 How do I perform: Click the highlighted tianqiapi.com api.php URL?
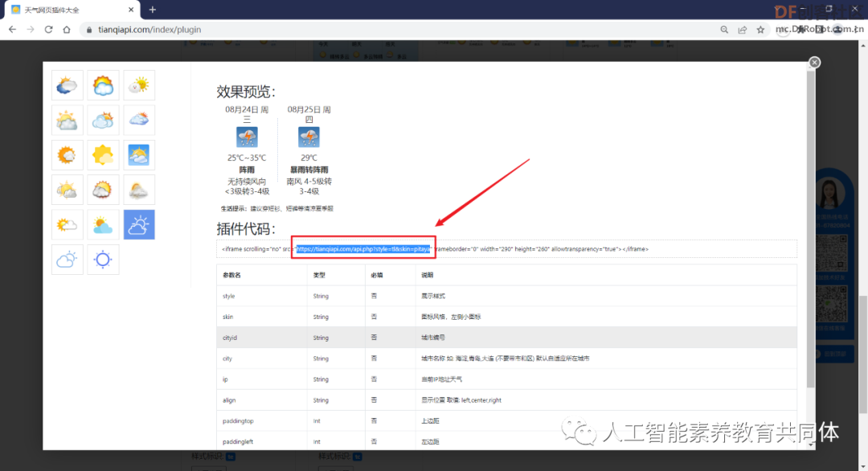[363, 249]
